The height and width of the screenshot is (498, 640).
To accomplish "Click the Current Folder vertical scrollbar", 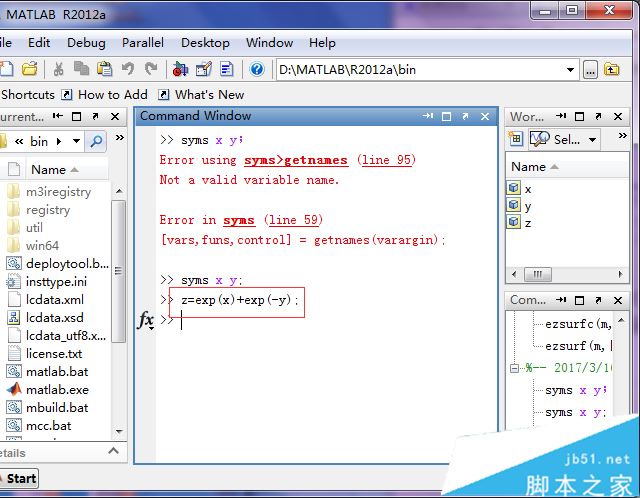I will coord(118,271).
